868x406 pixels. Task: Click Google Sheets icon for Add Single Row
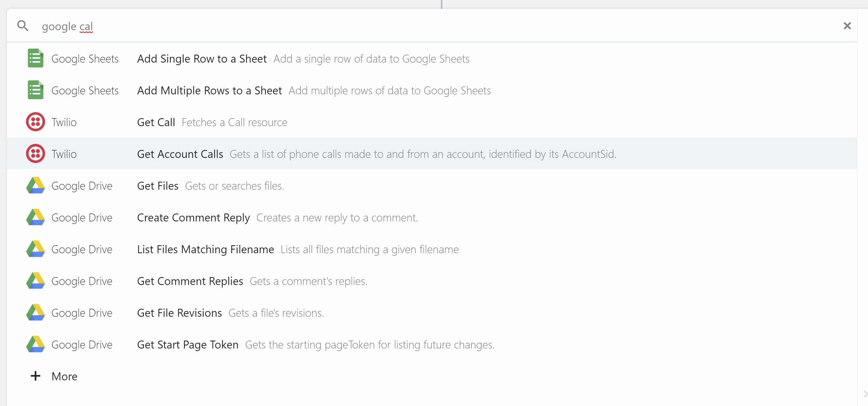(x=35, y=58)
